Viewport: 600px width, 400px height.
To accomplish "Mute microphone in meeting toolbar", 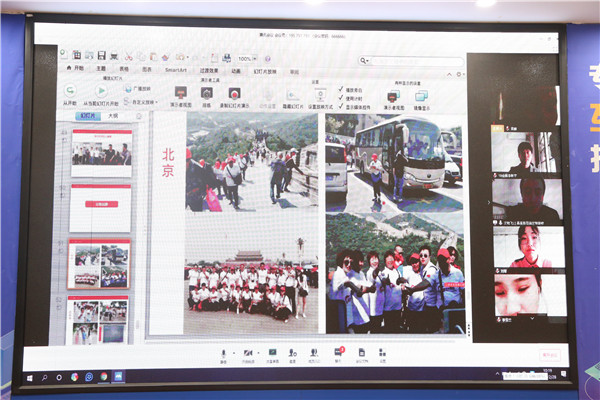I will (x=222, y=353).
